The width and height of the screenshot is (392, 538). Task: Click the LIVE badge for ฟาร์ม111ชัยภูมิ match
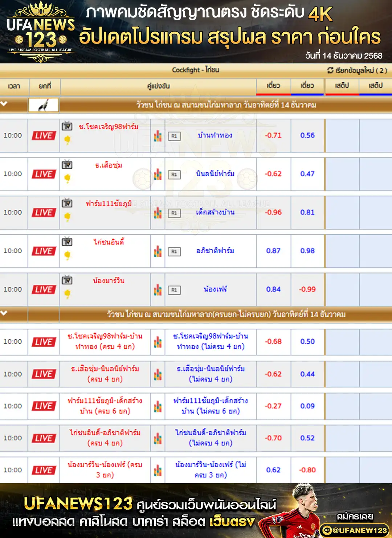[x=44, y=213]
